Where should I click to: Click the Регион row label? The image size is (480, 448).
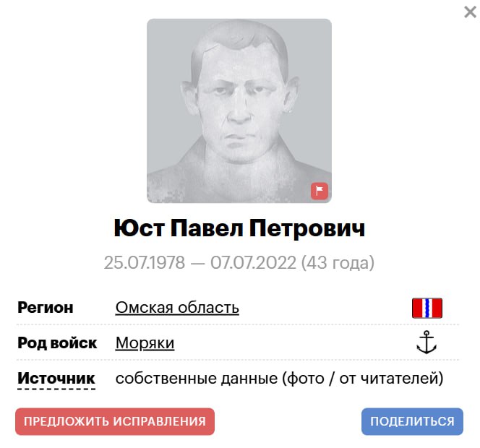point(46,308)
